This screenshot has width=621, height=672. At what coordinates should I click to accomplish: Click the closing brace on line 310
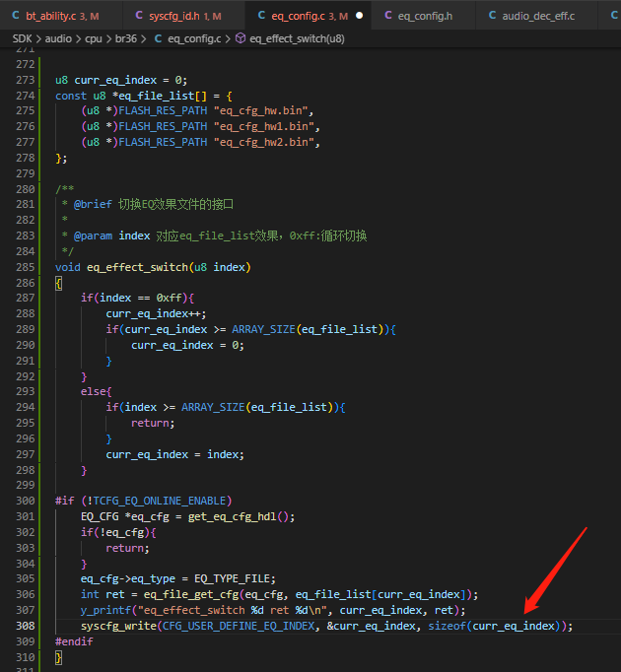point(59,657)
